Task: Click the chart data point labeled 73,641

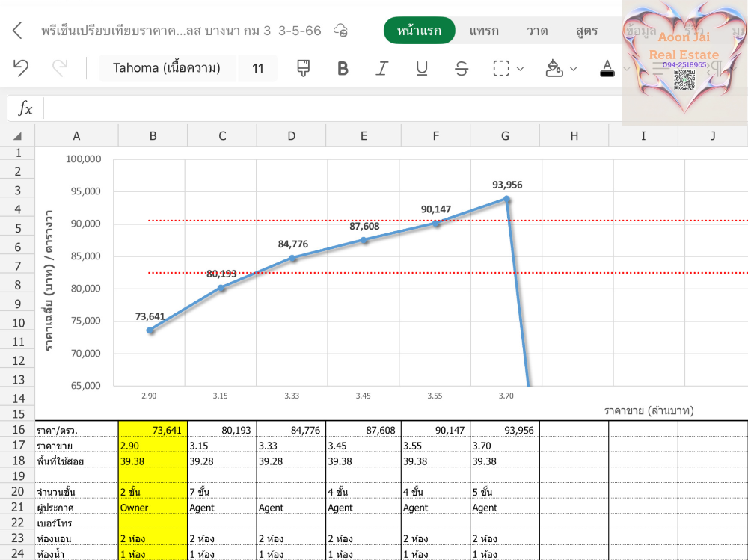Action: 150,330
